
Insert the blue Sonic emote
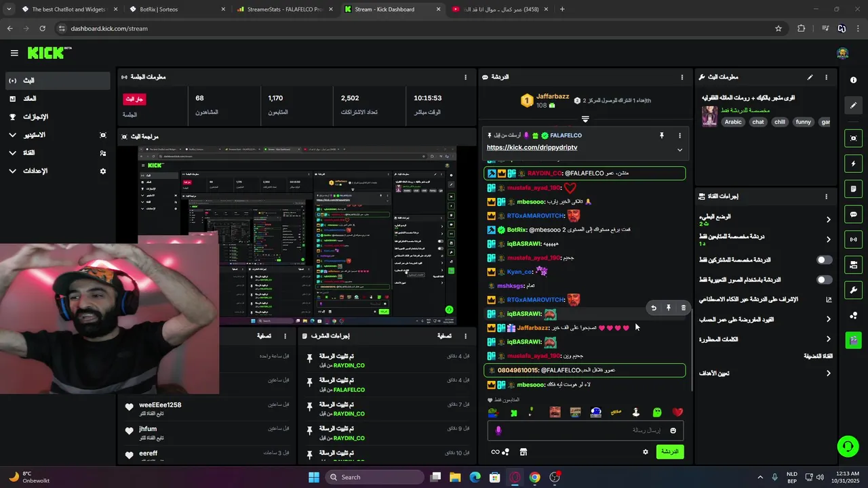coord(596,412)
